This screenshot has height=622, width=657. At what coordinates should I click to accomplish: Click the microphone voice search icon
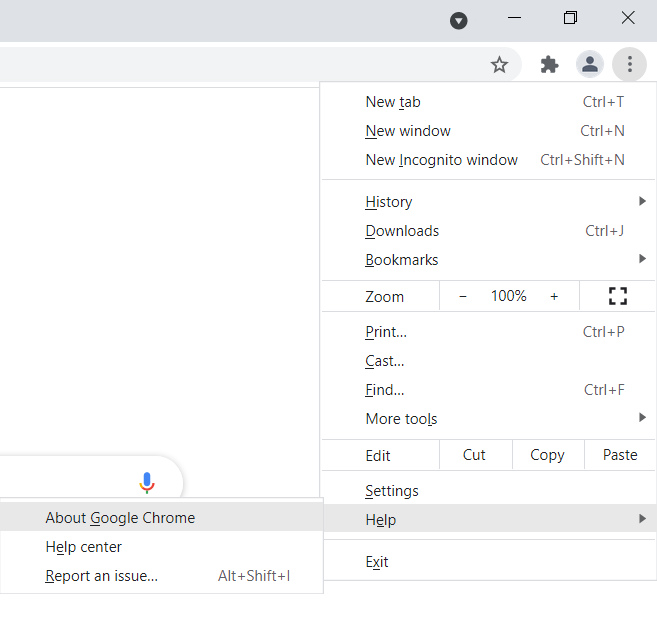pyautogui.click(x=147, y=483)
